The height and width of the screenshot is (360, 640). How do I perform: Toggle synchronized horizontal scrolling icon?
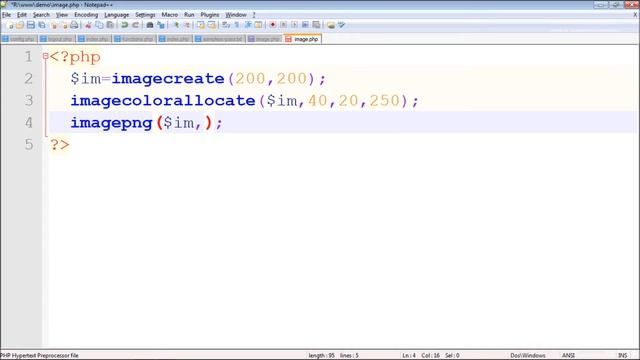[211, 25]
